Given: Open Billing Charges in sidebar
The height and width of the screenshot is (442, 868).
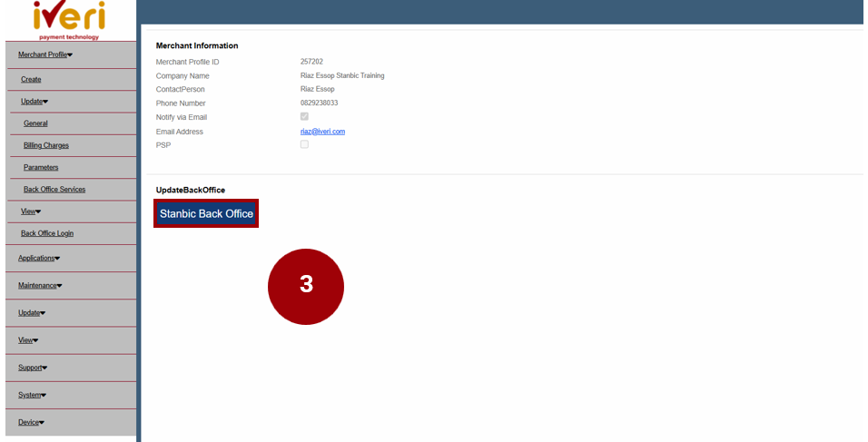Looking at the screenshot, I should 46,145.
